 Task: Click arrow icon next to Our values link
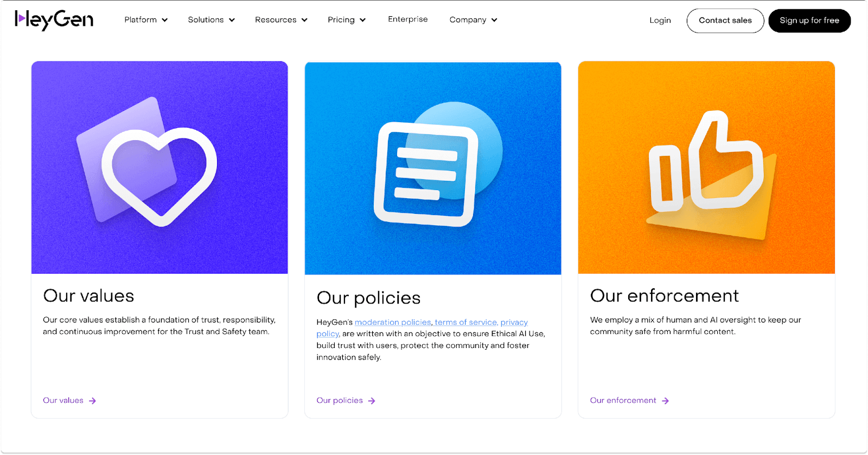coord(93,401)
